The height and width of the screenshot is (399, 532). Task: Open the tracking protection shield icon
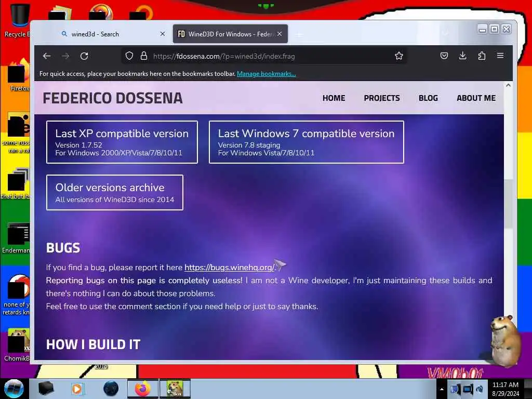point(129,56)
